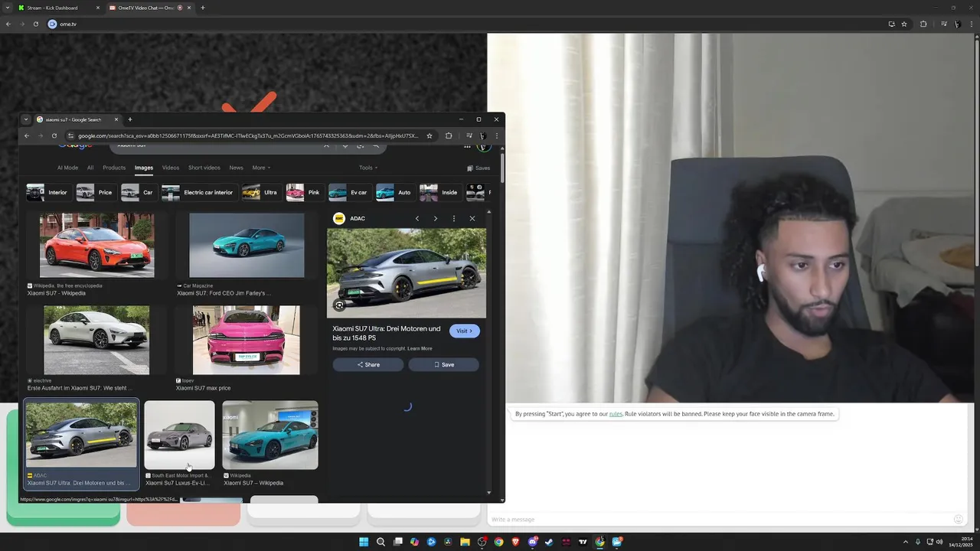The image size is (980, 551).
Task: Open a new tab in the OmeTV browser window
Action: click(203, 8)
